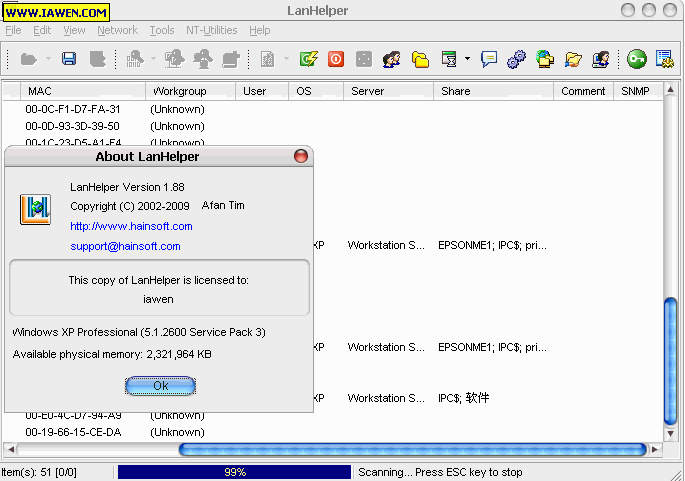
Task: Click the red power shutdown icon
Action: pyautogui.click(x=336, y=59)
